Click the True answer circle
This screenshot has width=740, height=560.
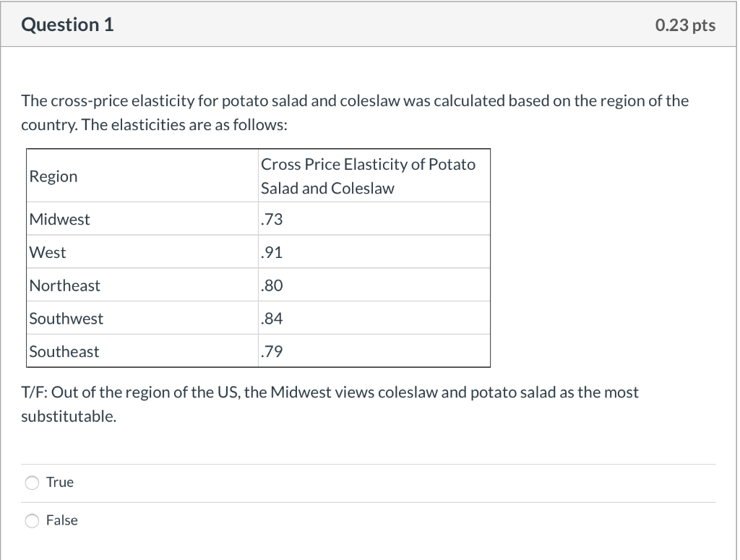coord(32,482)
